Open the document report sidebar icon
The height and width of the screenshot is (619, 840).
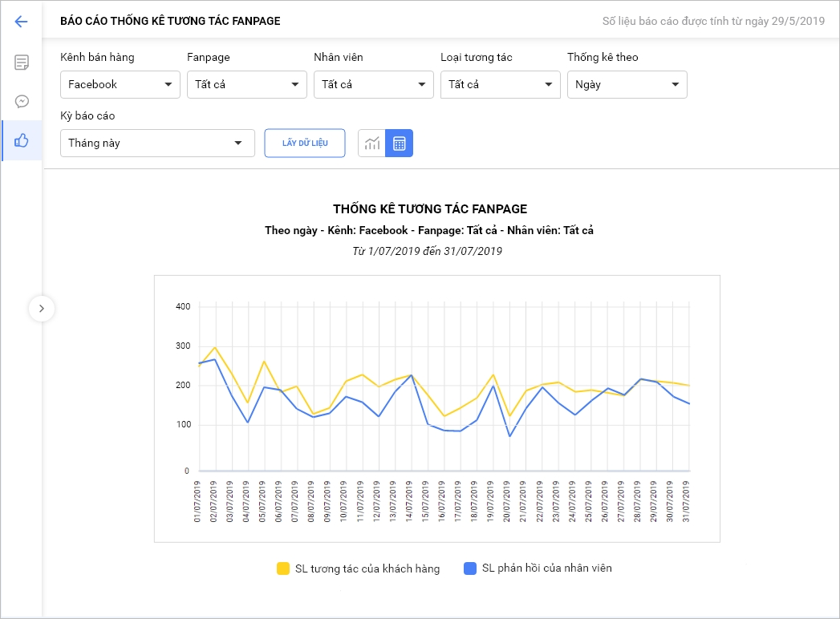tap(22, 63)
